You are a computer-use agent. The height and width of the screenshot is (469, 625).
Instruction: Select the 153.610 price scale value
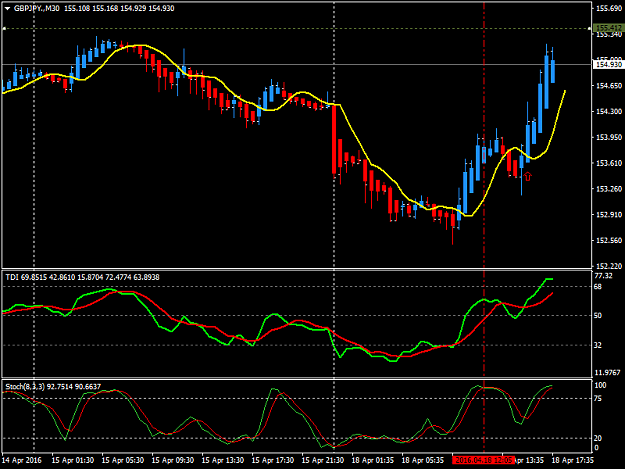[609, 163]
